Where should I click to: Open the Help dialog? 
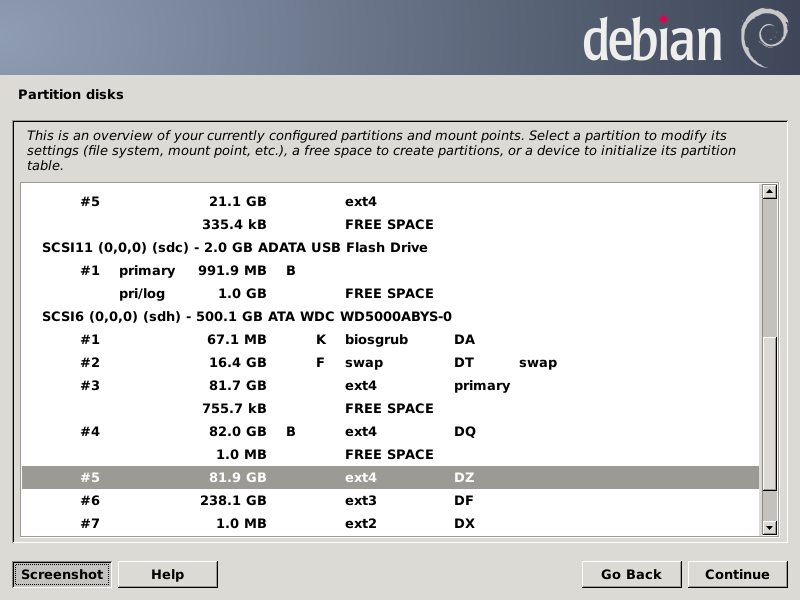[167, 574]
